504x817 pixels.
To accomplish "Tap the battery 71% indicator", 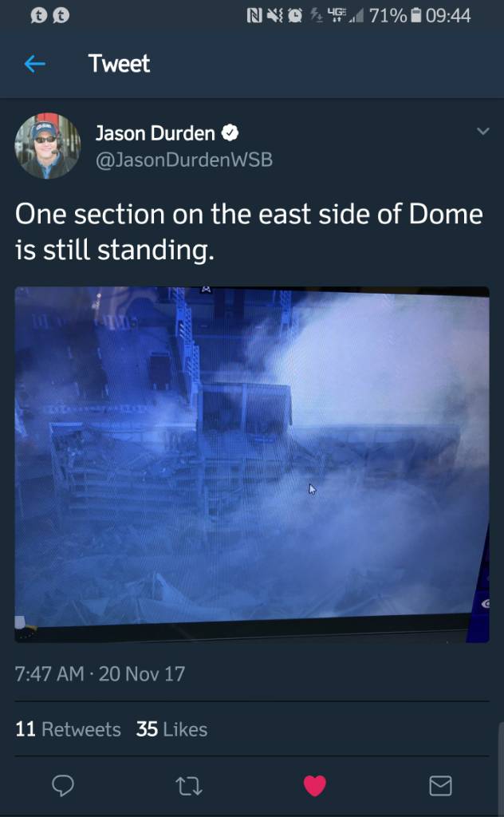I will click(x=396, y=16).
